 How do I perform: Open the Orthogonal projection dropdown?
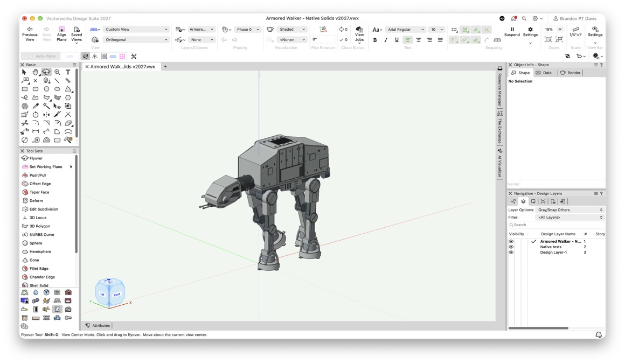(x=136, y=40)
